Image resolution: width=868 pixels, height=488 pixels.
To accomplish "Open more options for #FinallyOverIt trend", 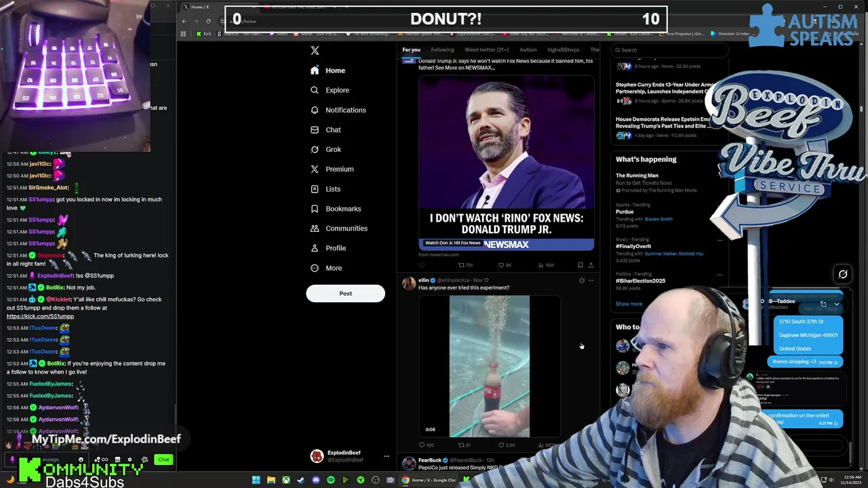I will click(x=719, y=240).
